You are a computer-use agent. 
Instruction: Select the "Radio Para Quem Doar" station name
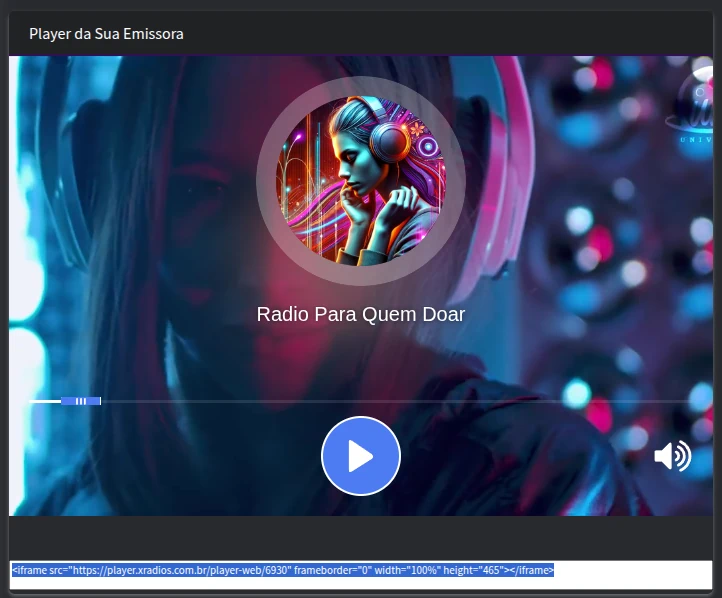360,314
